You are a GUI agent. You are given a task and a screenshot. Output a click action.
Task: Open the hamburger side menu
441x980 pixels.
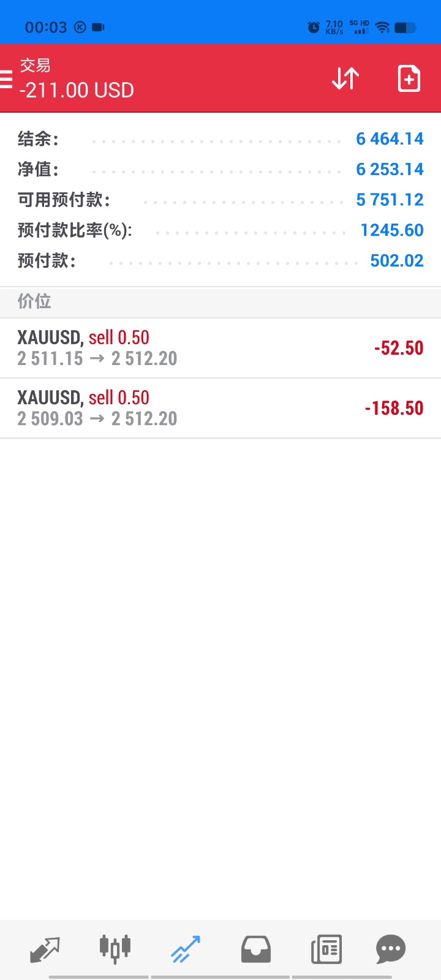[7, 79]
